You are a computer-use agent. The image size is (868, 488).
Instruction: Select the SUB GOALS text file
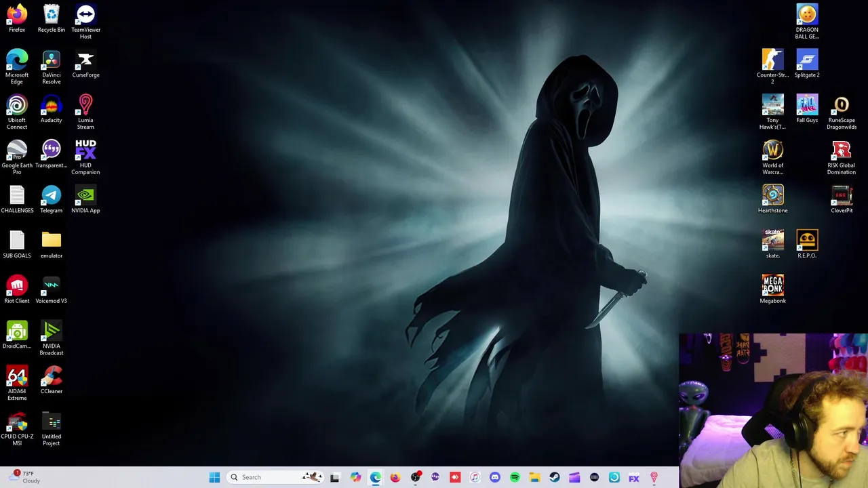(17, 245)
